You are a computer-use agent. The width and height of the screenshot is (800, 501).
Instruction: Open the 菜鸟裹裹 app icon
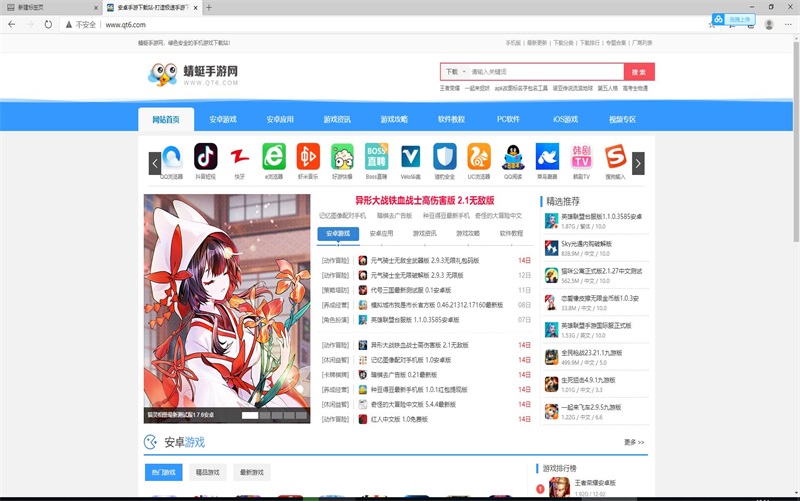point(547,156)
